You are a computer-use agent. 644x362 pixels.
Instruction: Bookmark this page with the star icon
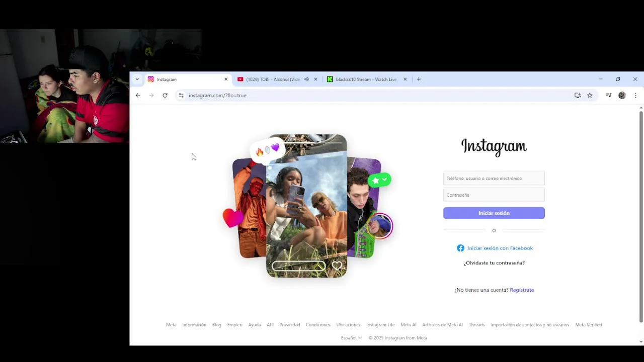tap(590, 95)
